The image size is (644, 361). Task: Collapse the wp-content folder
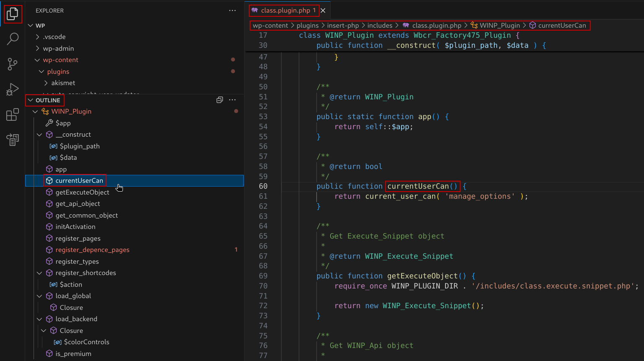click(60, 60)
